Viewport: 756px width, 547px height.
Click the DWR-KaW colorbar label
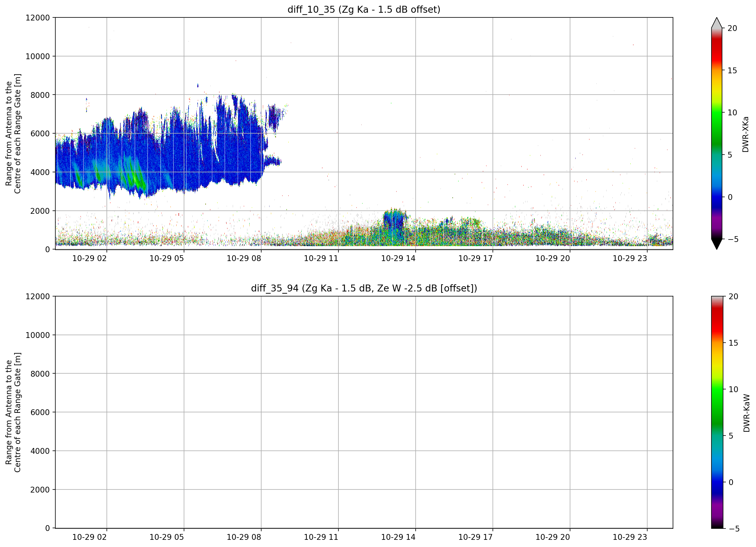pyautogui.click(x=746, y=413)
